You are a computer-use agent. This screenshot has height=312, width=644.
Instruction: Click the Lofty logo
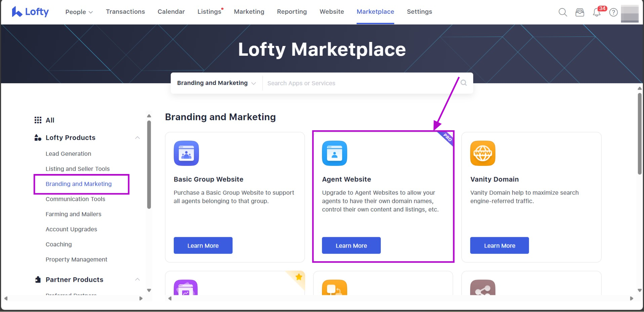click(x=30, y=12)
